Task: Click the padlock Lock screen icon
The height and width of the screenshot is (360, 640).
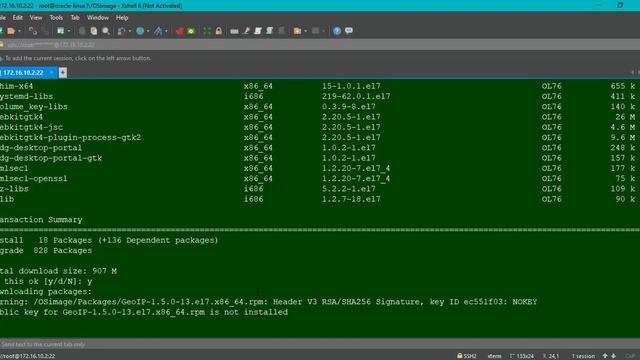Action: click(x=219, y=31)
